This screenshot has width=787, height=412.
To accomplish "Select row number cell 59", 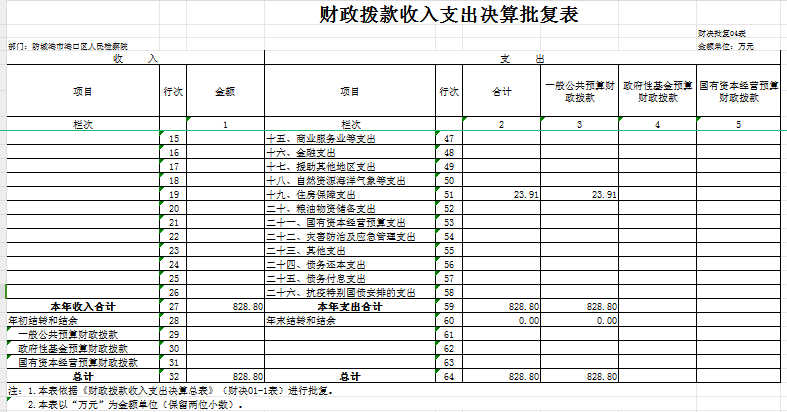I will (449, 307).
